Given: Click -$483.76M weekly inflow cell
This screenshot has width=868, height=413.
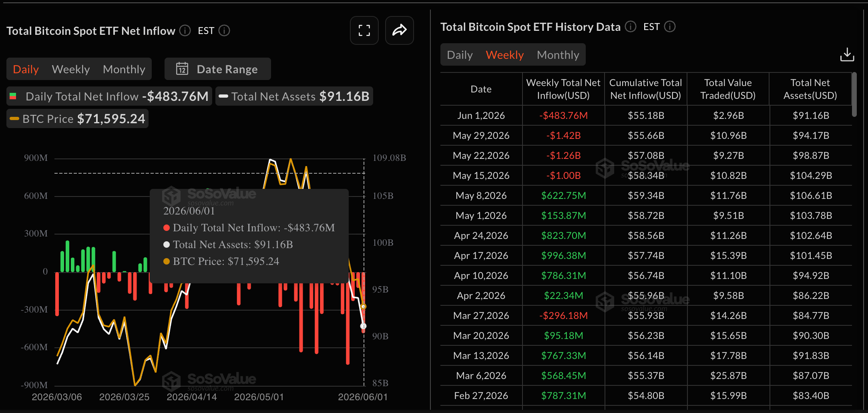Looking at the screenshot, I should pos(563,116).
